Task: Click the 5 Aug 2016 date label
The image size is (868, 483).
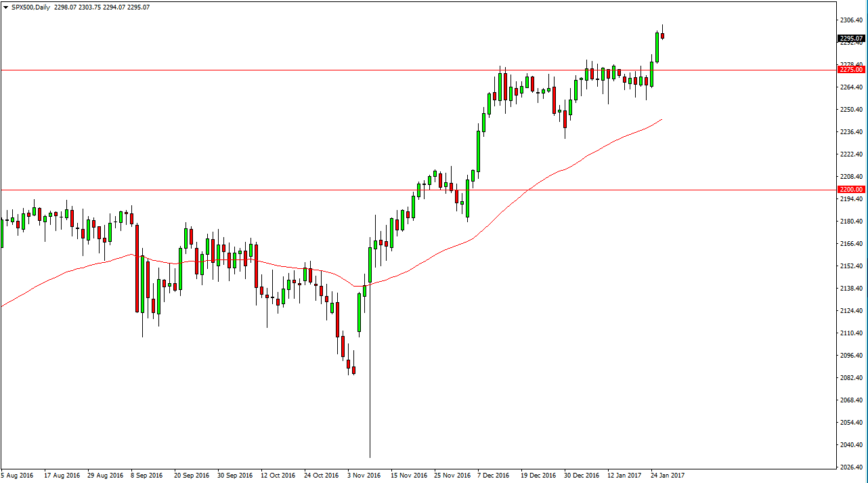Action: [16, 476]
